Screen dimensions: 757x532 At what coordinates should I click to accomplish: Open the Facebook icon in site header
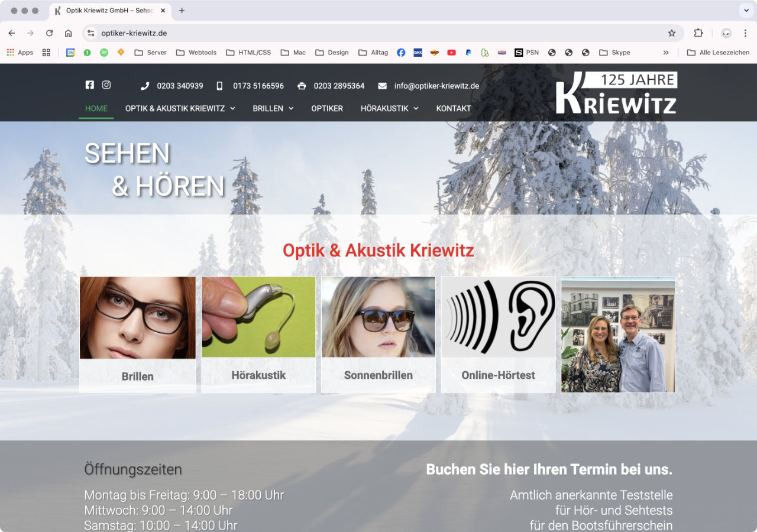[x=89, y=85]
